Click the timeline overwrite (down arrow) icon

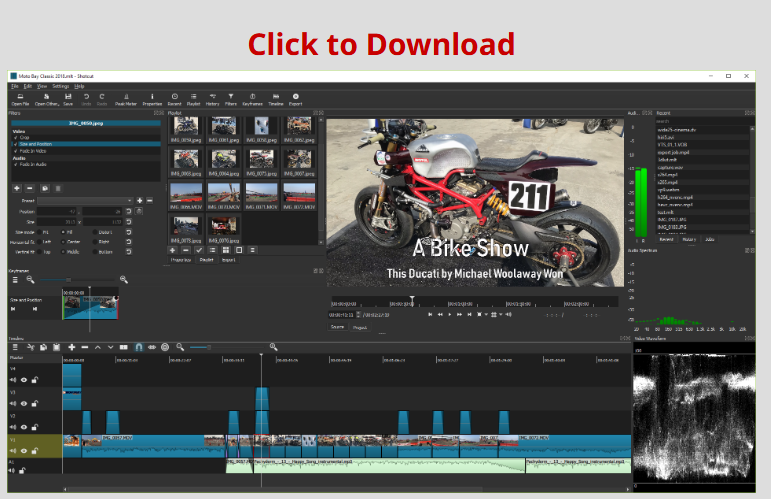[110, 347]
